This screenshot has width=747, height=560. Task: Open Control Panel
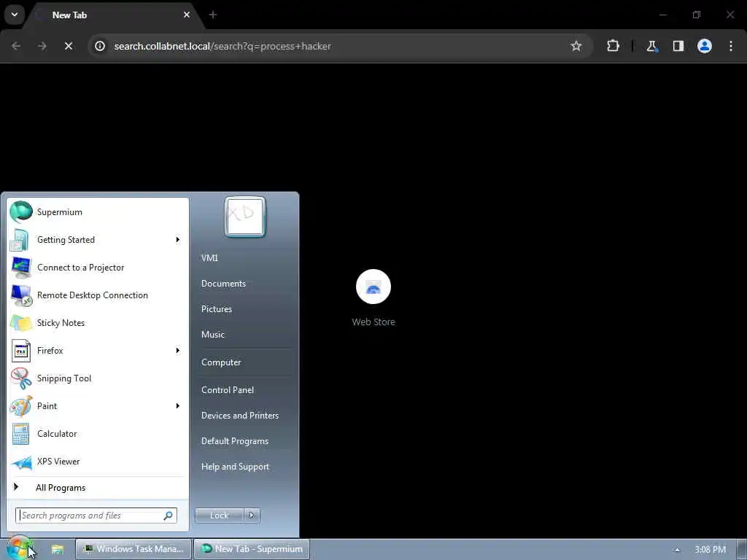[x=228, y=390]
